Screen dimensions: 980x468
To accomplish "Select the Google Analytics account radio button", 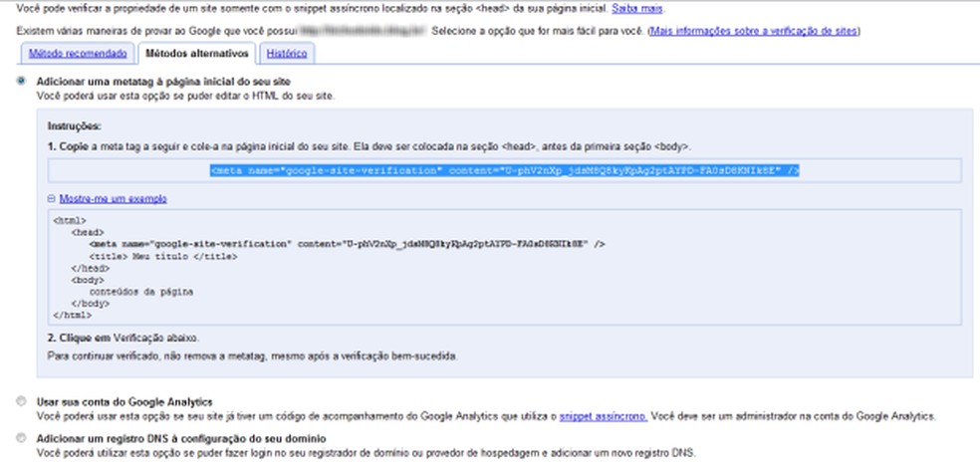I will click(x=22, y=401).
